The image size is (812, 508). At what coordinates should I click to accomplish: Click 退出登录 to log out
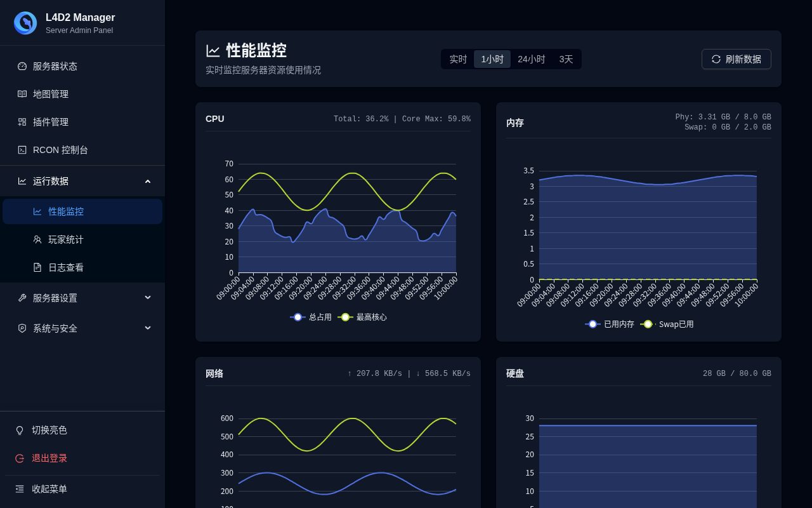pos(82,458)
